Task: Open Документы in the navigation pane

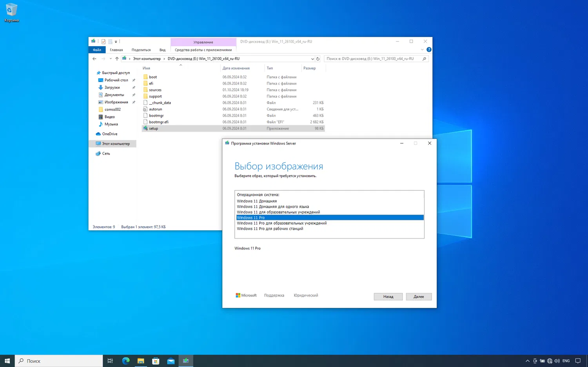Action: pyautogui.click(x=114, y=95)
